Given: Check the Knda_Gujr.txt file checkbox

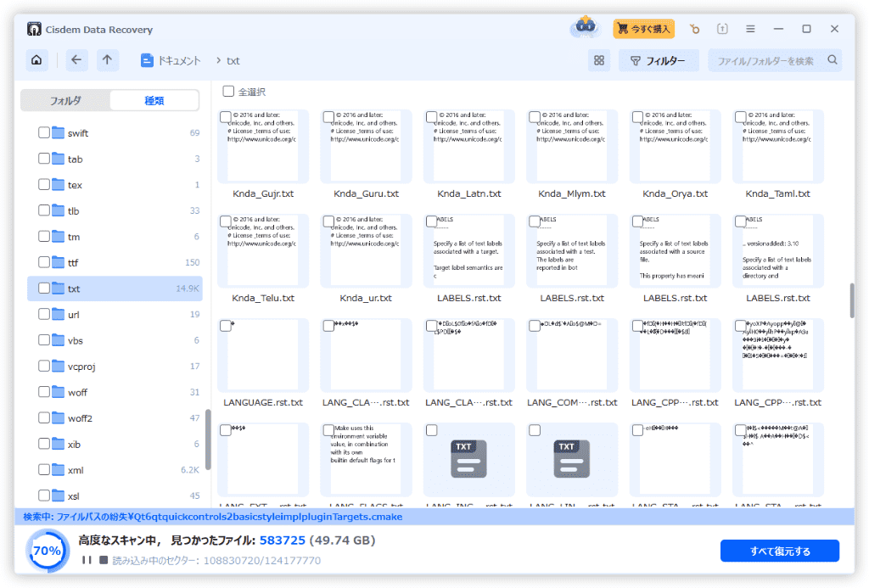Looking at the screenshot, I should [225, 117].
